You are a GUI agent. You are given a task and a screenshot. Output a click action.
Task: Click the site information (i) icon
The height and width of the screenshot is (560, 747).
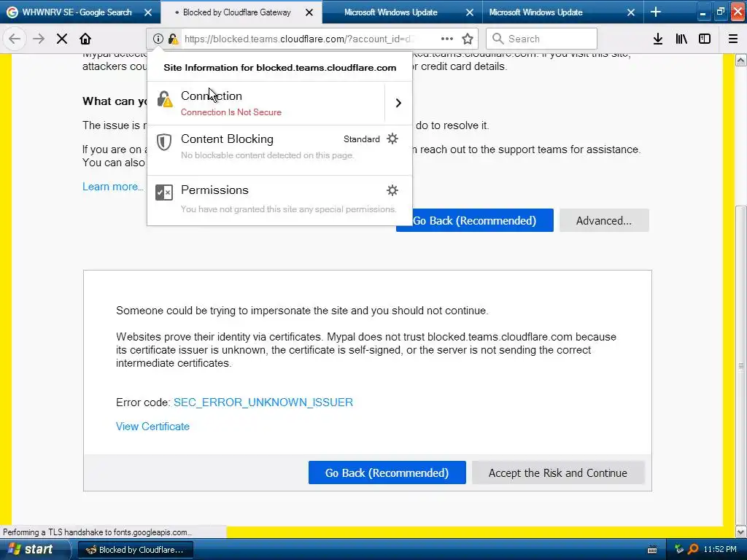[158, 39]
